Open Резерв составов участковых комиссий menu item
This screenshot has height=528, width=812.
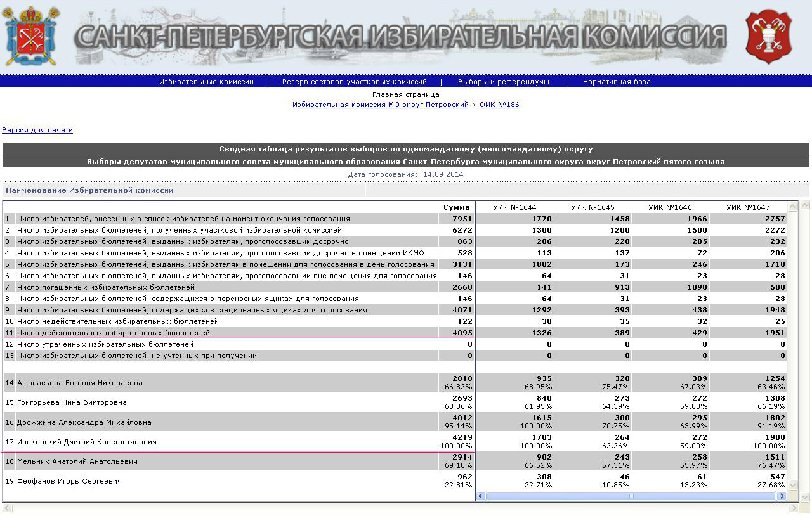click(x=354, y=82)
